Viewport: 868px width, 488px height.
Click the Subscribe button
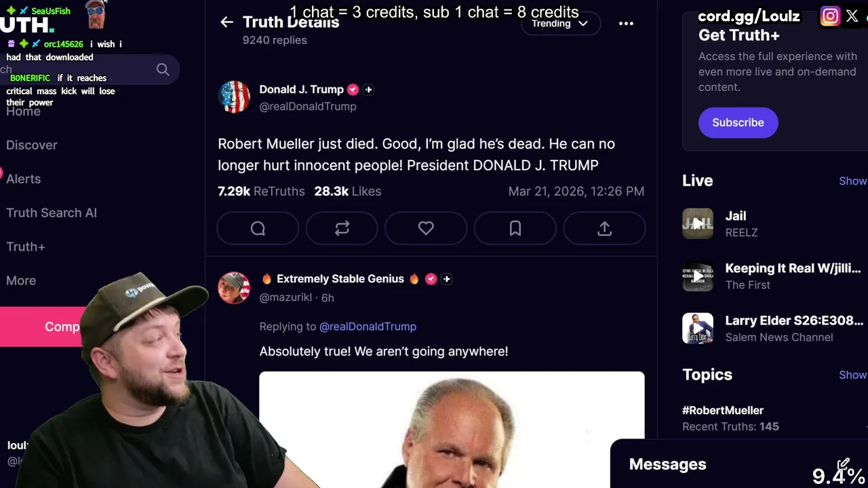[x=738, y=123]
